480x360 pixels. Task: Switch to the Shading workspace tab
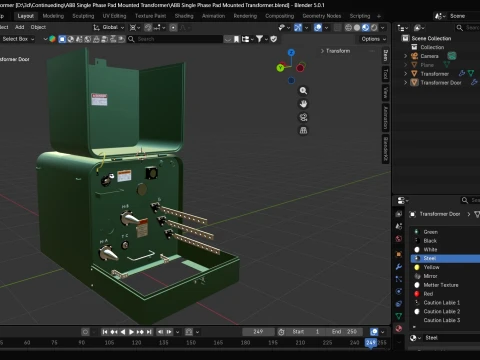(184, 16)
